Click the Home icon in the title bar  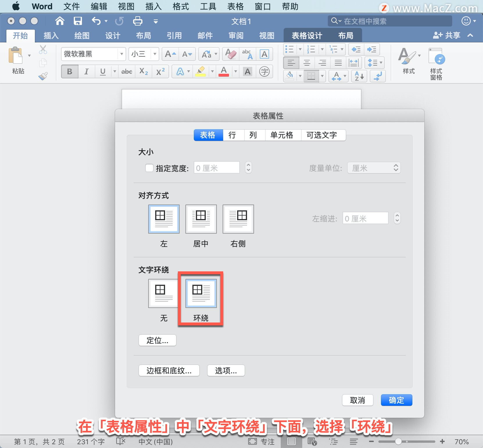60,21
